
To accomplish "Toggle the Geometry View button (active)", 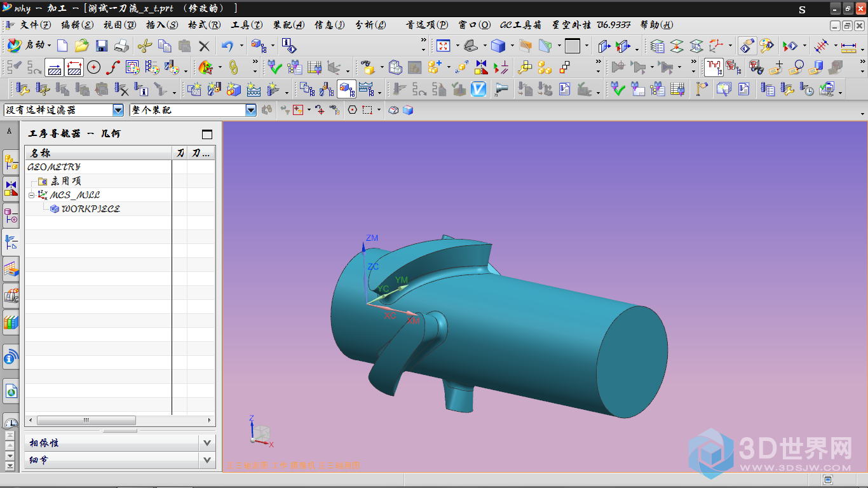I will [347, 89].
